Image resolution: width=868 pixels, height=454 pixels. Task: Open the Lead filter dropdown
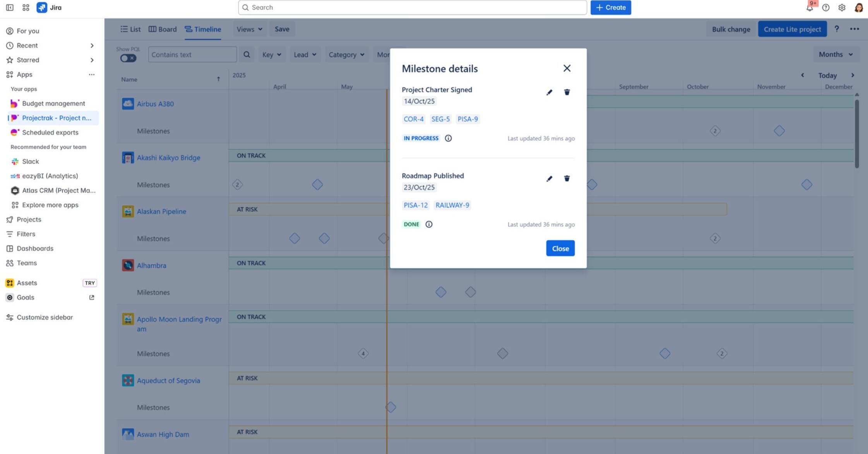coord(305,55)
